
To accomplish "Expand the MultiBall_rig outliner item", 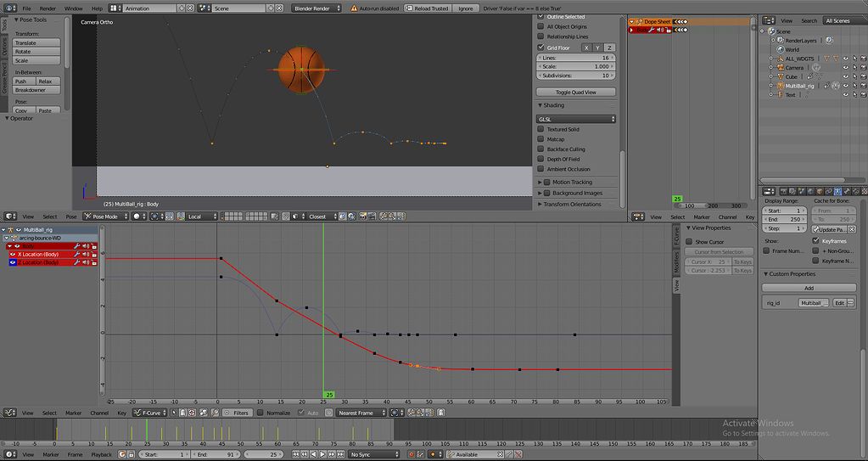I will [x=771, y=86].
